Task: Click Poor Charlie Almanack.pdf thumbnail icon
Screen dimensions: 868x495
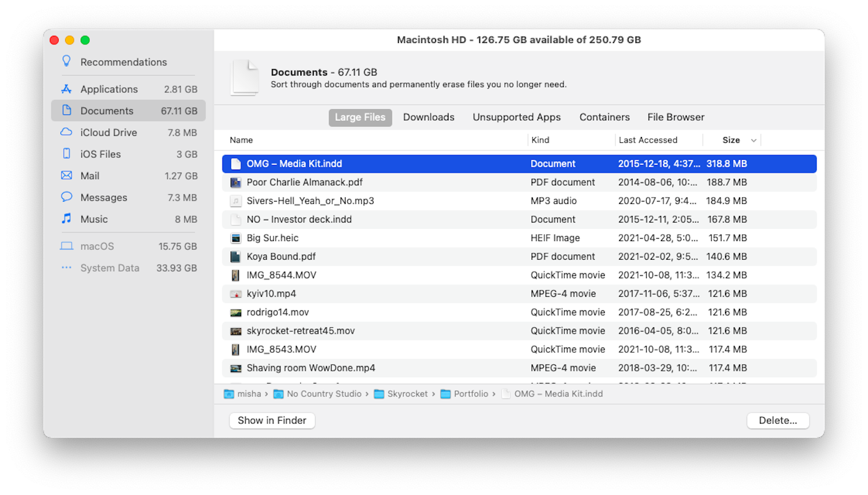Action: point(235,182)
